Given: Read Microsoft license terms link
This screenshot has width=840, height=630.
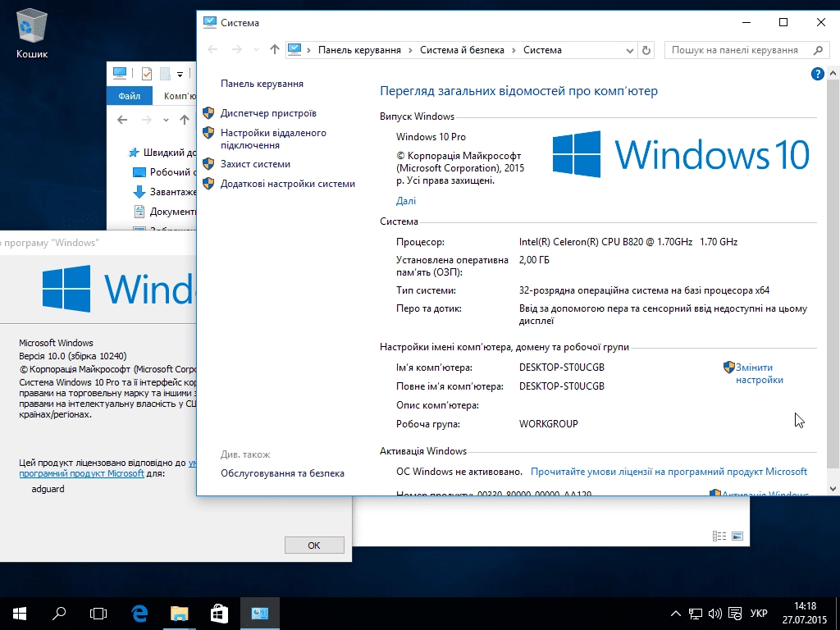Looking at the screenshot, I should pos(669,472).
